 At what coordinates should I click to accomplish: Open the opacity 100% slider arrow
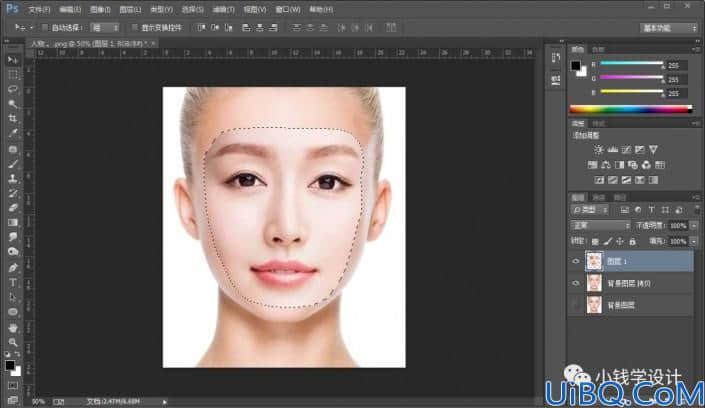(694, 225)
